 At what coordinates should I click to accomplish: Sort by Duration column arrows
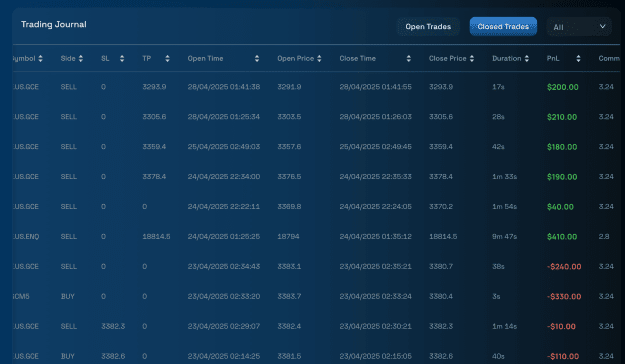pos(527,59)
